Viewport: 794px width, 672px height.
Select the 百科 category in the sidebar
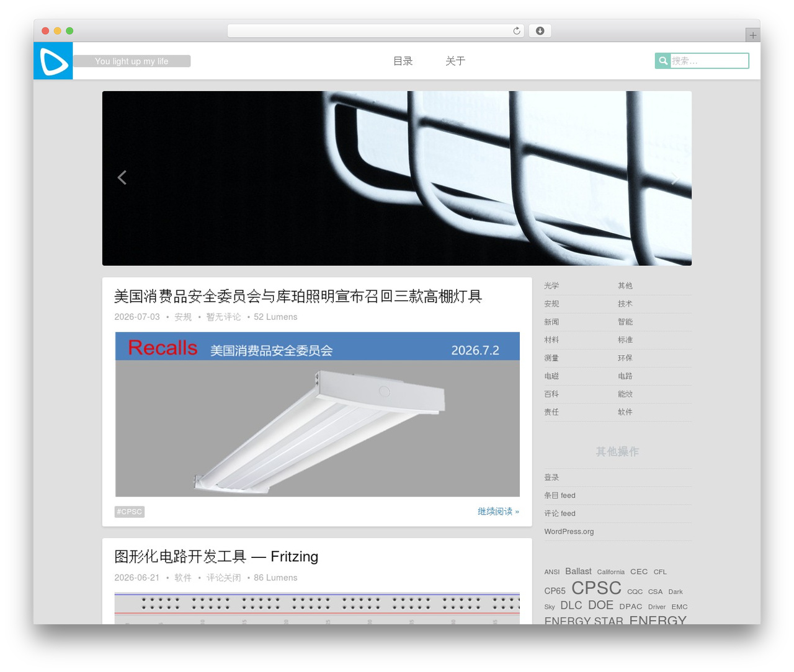(x=551, y=394)
